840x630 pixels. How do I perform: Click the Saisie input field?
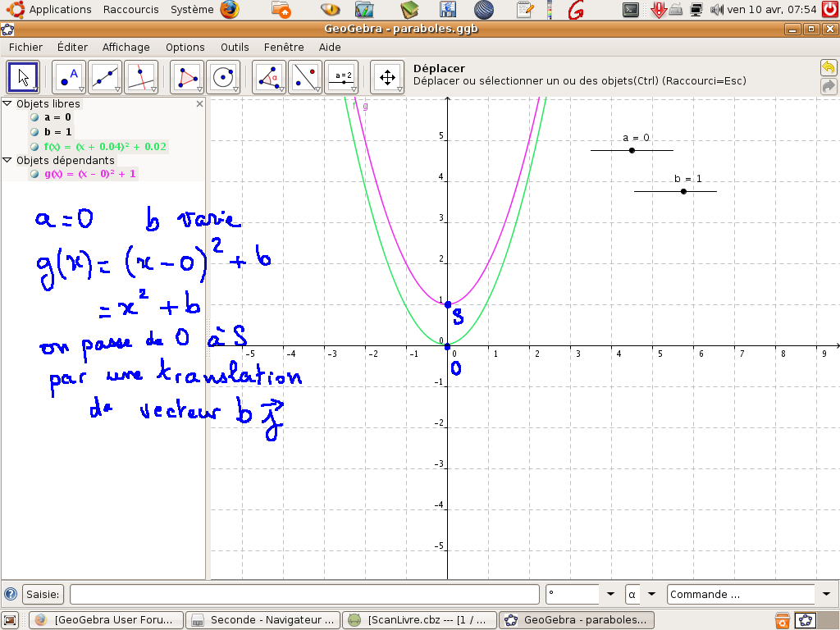[304, 594]
